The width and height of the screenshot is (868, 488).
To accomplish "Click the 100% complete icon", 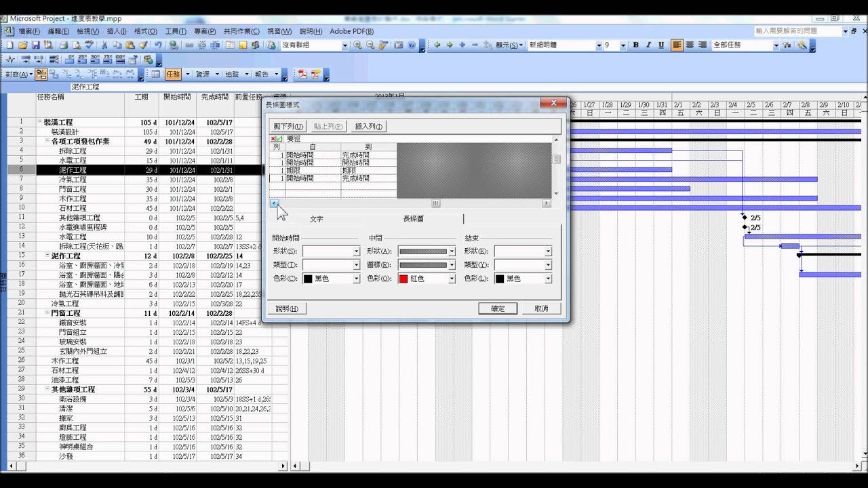I will 120,60.
